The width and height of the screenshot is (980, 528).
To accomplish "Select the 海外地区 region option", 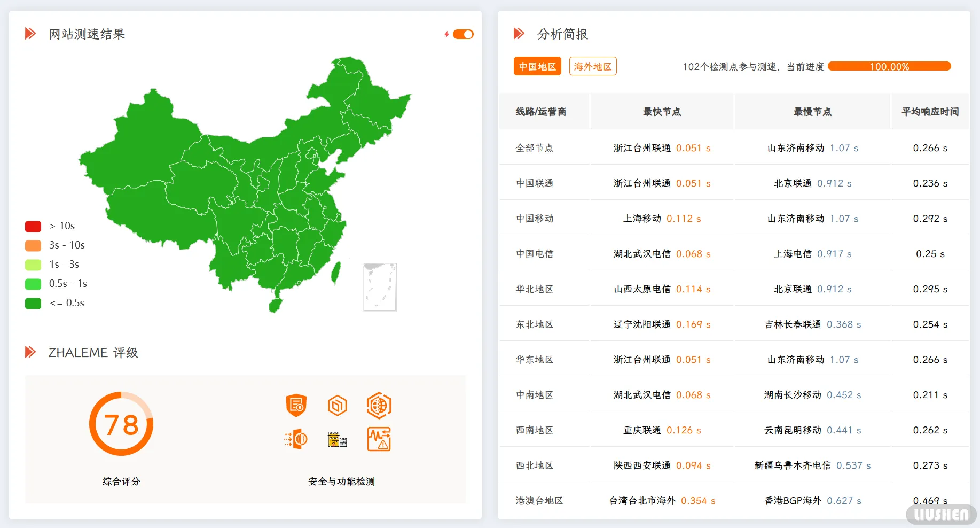I will point(592,66).
